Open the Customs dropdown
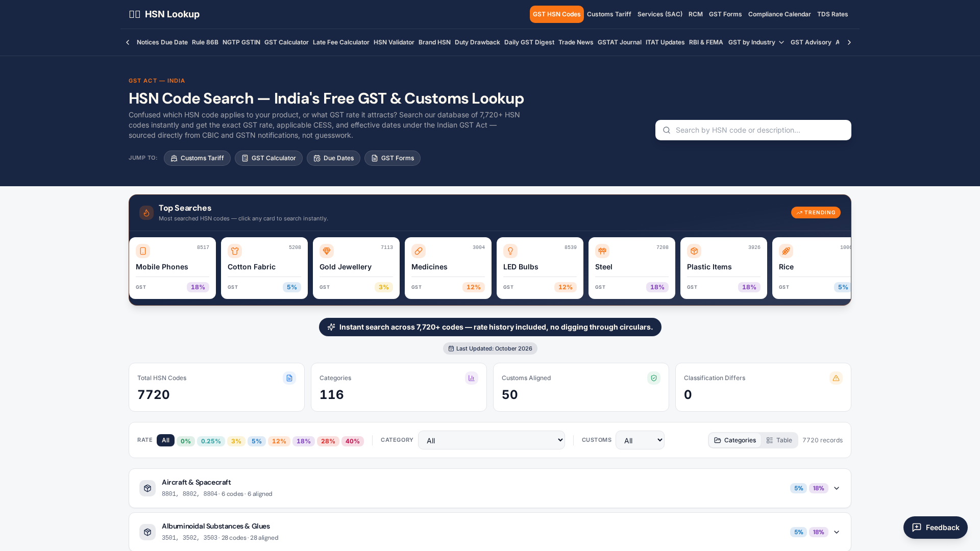Screen dimensions: 980x551 [640, 440]
